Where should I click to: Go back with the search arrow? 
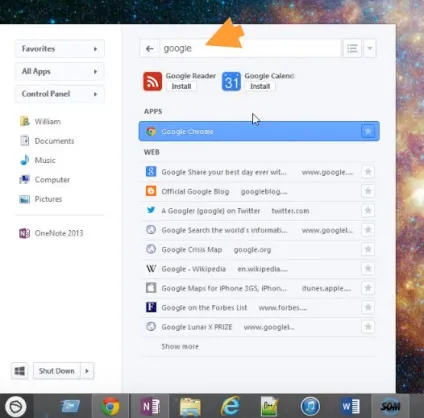[150, 49]
